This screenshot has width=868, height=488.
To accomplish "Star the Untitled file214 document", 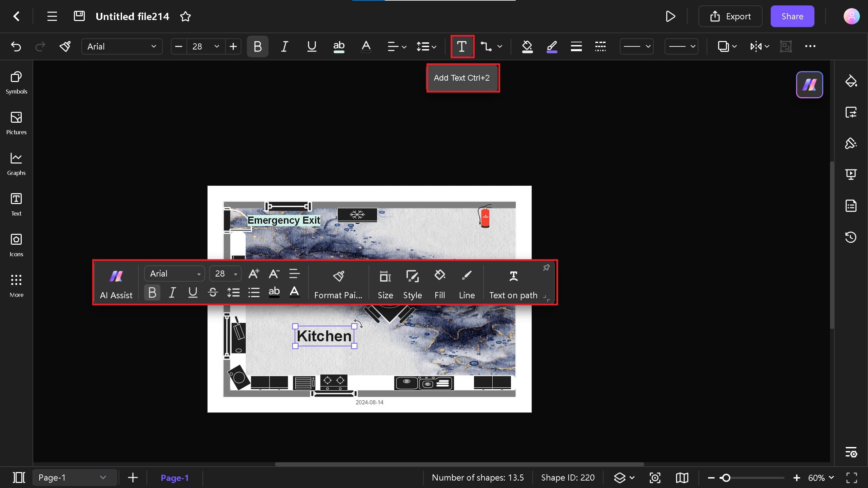I will [x=185, y=16].
